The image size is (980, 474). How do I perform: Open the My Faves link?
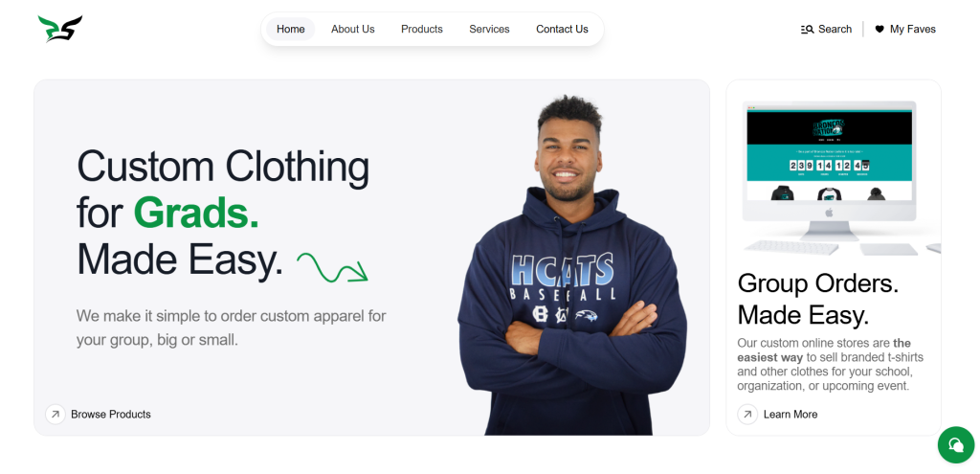(x=912, y=30)
